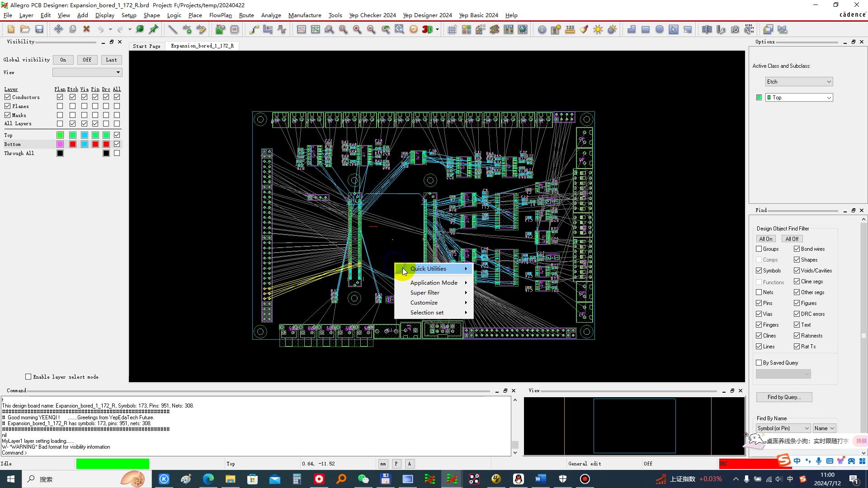The height and width of the screenshot is (488, 868).
Task: Click the All Off find filter button
Action: pyautogui.click(x=792, y=239)
